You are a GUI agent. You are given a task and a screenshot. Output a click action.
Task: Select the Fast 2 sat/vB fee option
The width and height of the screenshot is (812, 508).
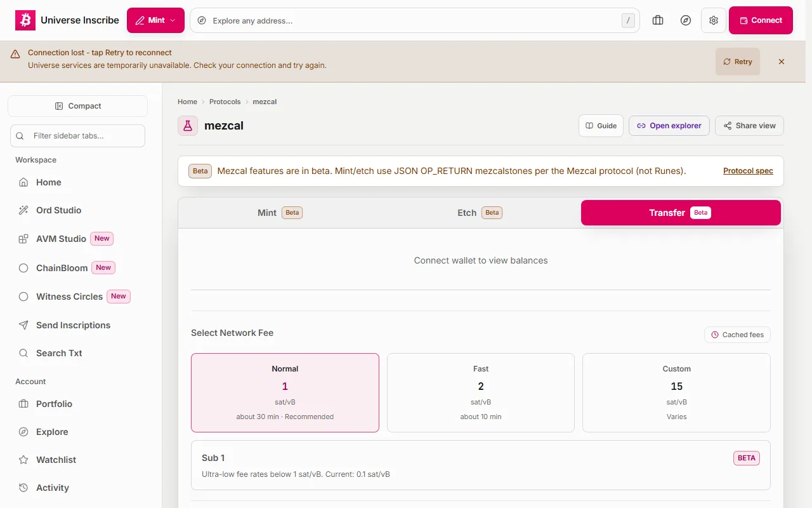click(x=481, y=392)
